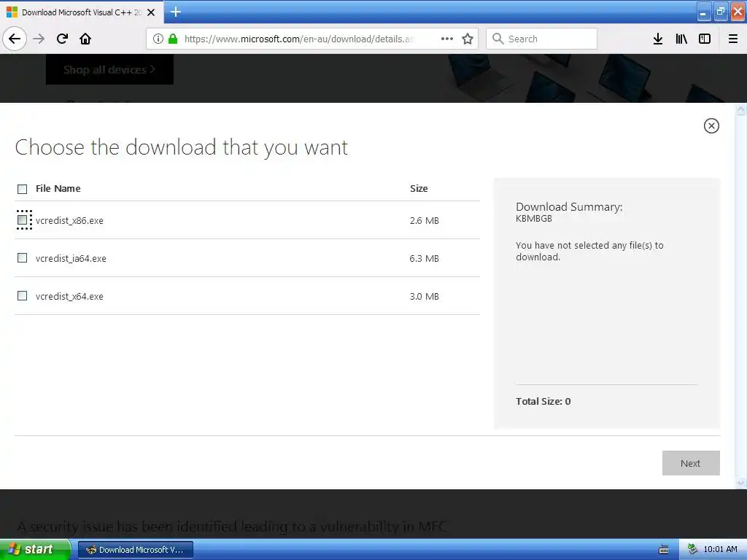Click the 6.3 MB size value
Screen dimensions: 747x560
tap(424, 259)
